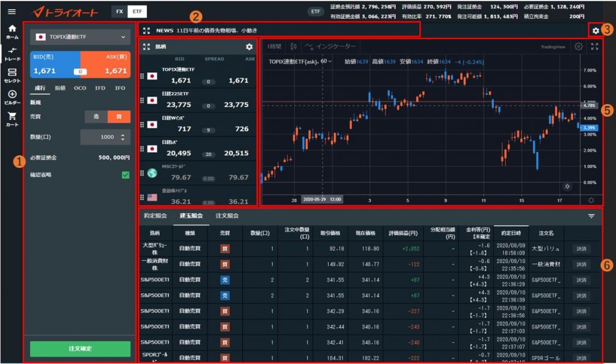The height and width of the screenshot is (364, 616).
Task: Open the Cart sidebar icon
Action: point(12,119)
